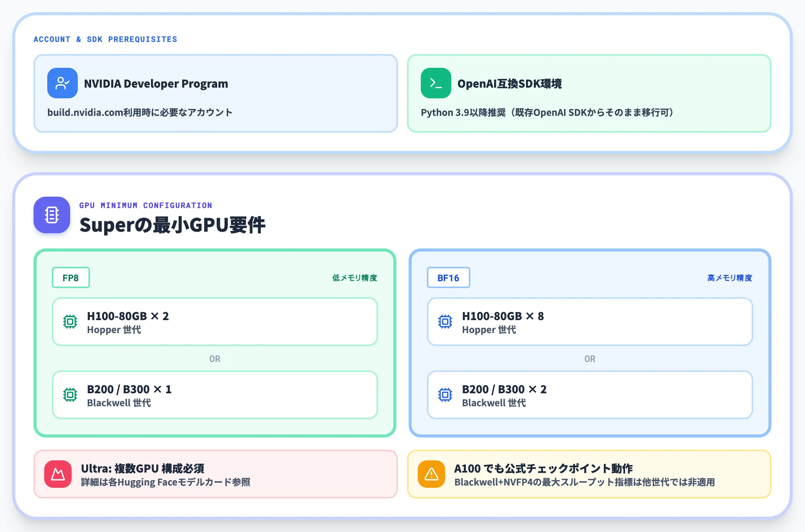Click the blue user-check icon beside NVIDIA Developer Program
Image resolution: width=805 pixels, height=532 pixels.
tap(63, 83)
